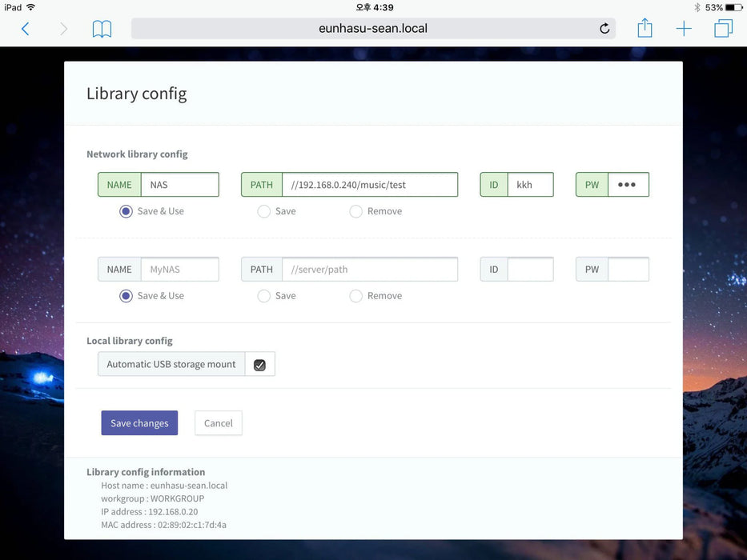Tap the eunhasu-sean.local address bar
747x560 pixels.
pos(373,29)
